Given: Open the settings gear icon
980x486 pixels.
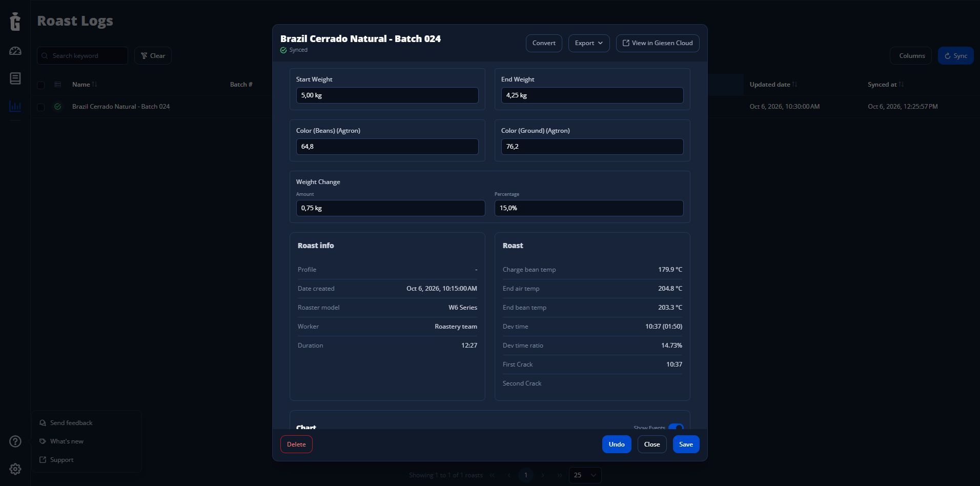Looking at the screenshot, I should pos(15,469).
